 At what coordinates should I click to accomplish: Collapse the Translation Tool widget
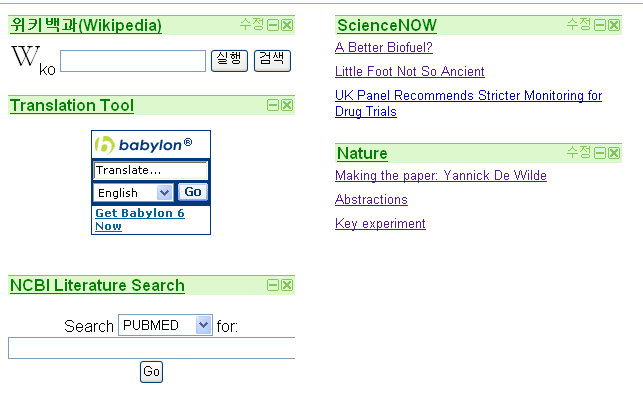(273, 105)
